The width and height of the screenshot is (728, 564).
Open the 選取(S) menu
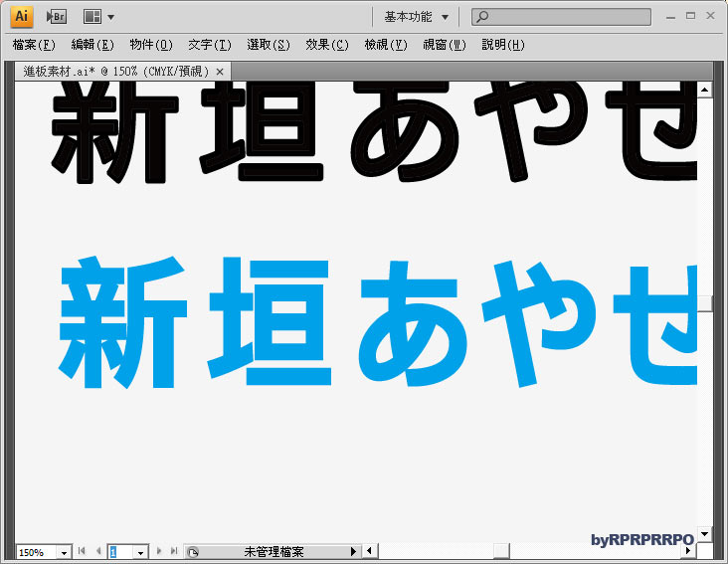pyautogui.click(x=268, y=45)
